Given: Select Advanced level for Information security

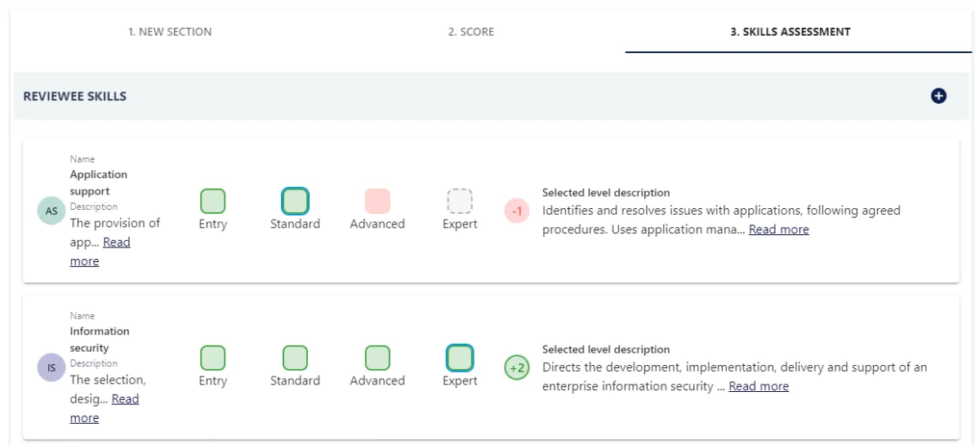Looking at the screenshot, I should point(377,358).
